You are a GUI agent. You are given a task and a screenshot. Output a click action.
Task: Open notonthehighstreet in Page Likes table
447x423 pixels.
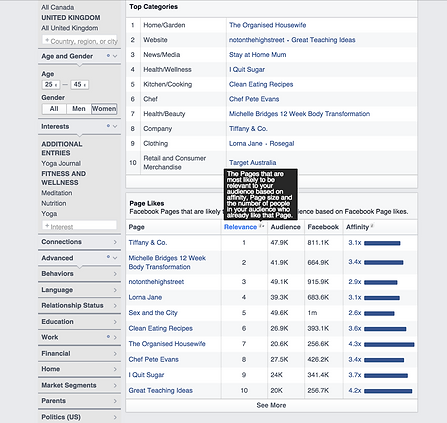pyautogui.click(x=156, y=282)
